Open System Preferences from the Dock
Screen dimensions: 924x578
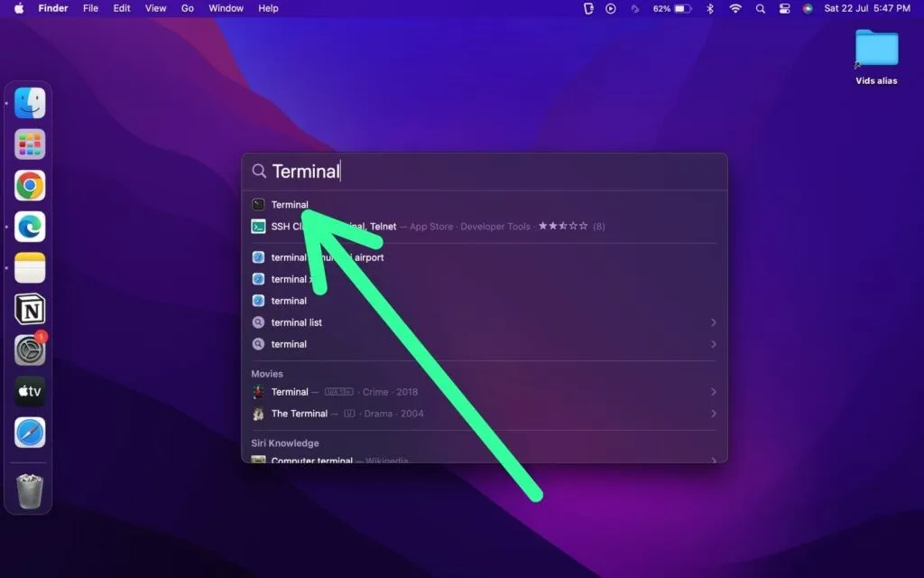click(30, 350)
